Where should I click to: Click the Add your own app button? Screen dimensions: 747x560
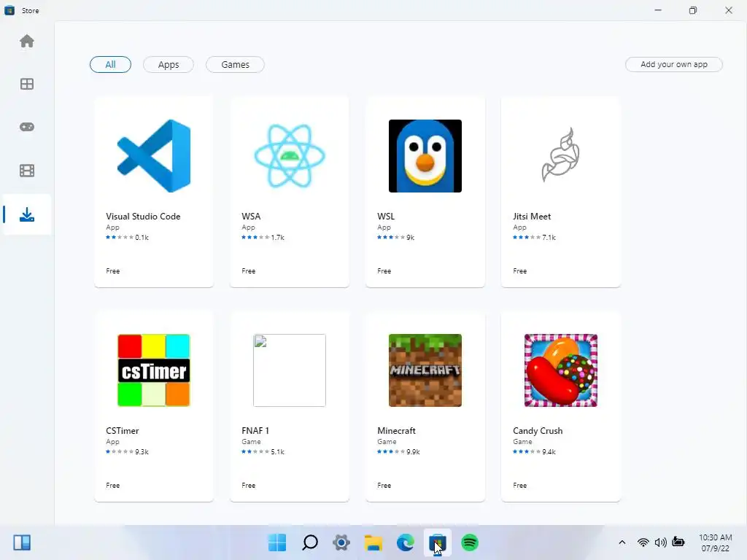(x=673, y=64)
